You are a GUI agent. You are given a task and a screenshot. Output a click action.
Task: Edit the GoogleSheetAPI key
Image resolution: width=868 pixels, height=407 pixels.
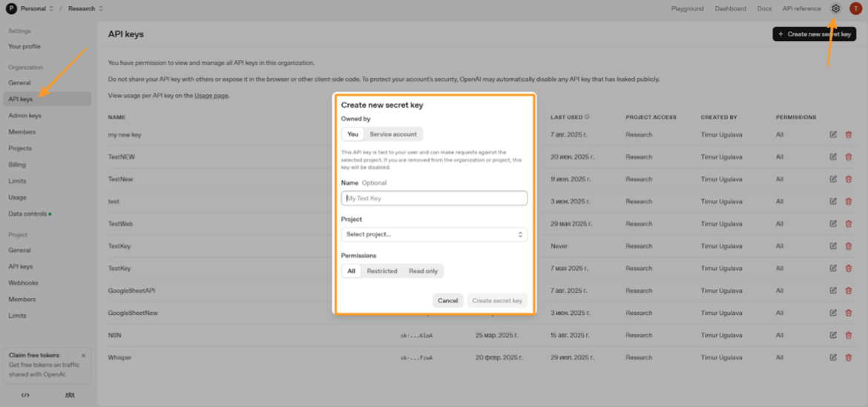833,290
